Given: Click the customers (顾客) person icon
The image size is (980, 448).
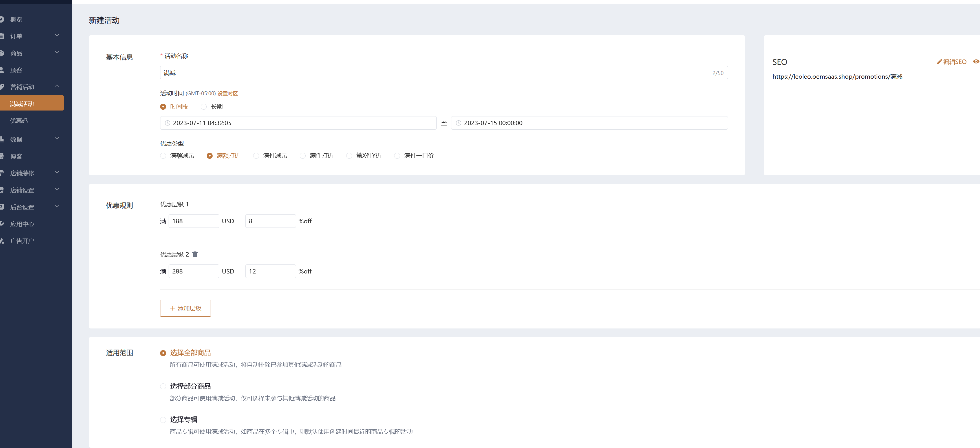Looking at the screenshot, I should (1, 70).
